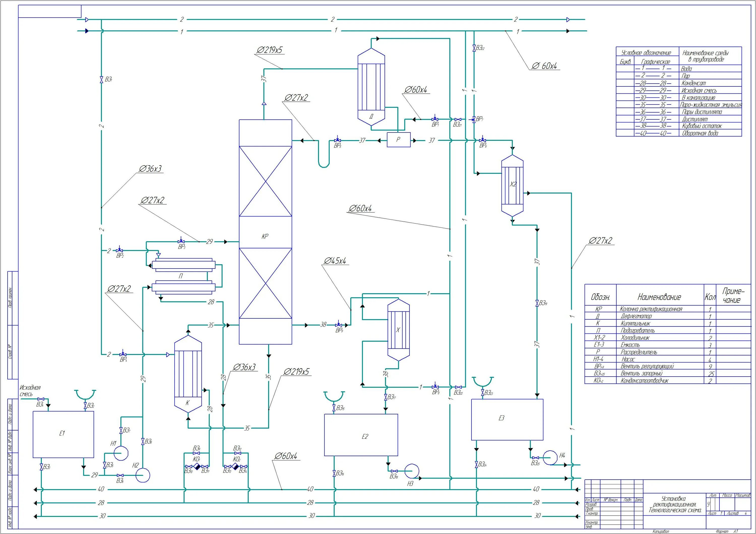Click 'Распределитель' in equipment table
Viewport: 756px width, 534px height.
(x=639, y=352)
